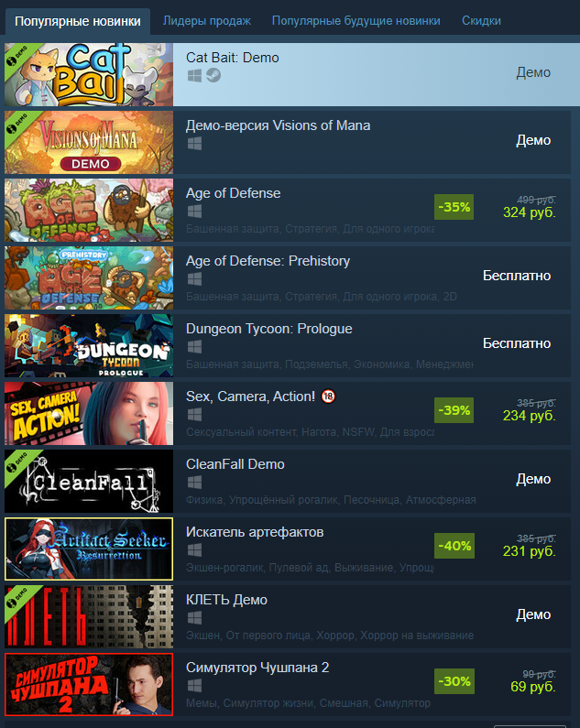Open the Dungeon Tycoon Prologue thumbnail image
The image size is (580, 728).
coord(89,346)
